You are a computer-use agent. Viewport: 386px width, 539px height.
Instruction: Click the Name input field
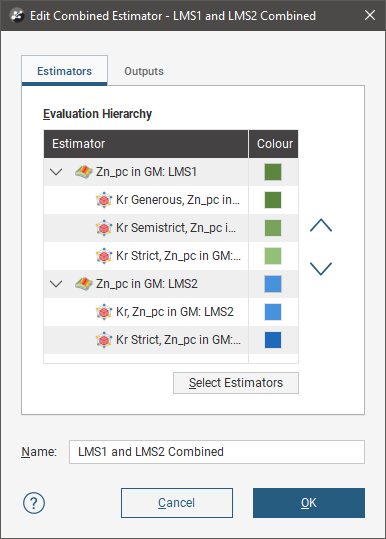(217, 452)
